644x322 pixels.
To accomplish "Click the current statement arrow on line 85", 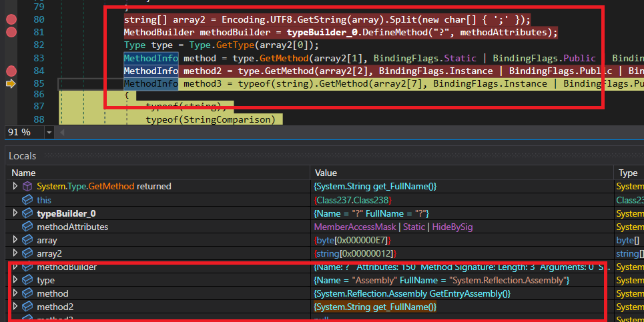I will click(x=11, y=84).
